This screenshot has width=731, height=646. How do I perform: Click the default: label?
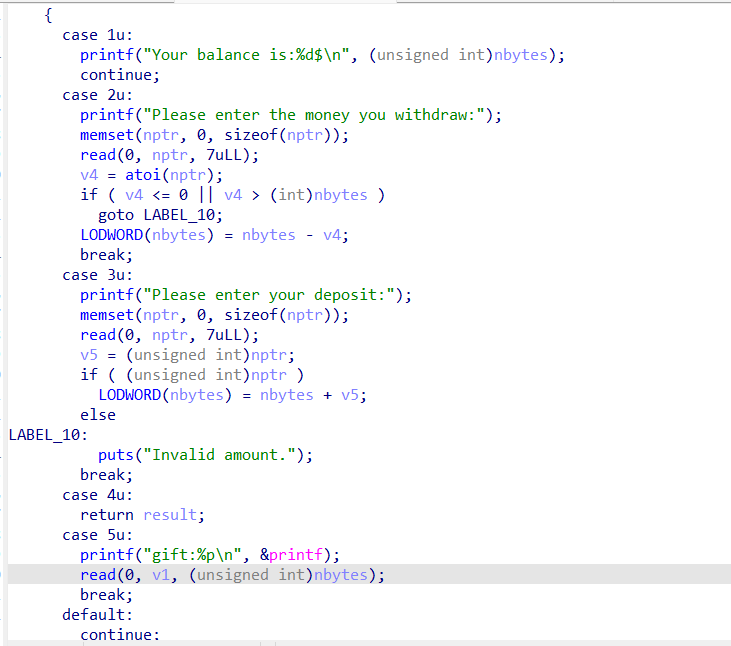point(97,615)
